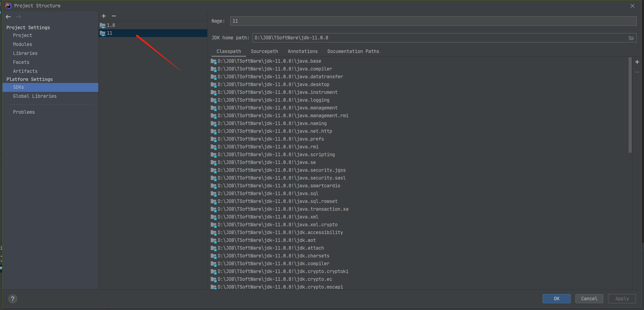Apply changes with the Apply button
This screenshot has width=644, height=310.
pos(622,299)
